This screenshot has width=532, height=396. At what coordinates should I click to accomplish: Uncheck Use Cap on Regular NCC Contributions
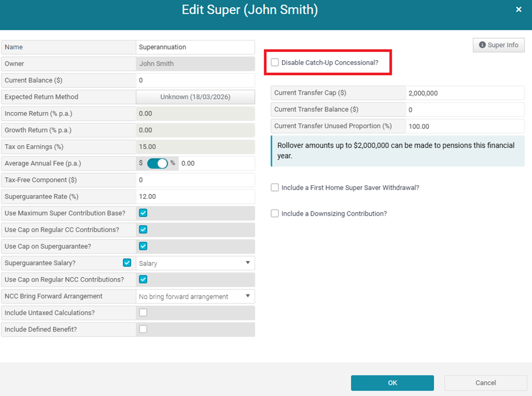[143, 280]
